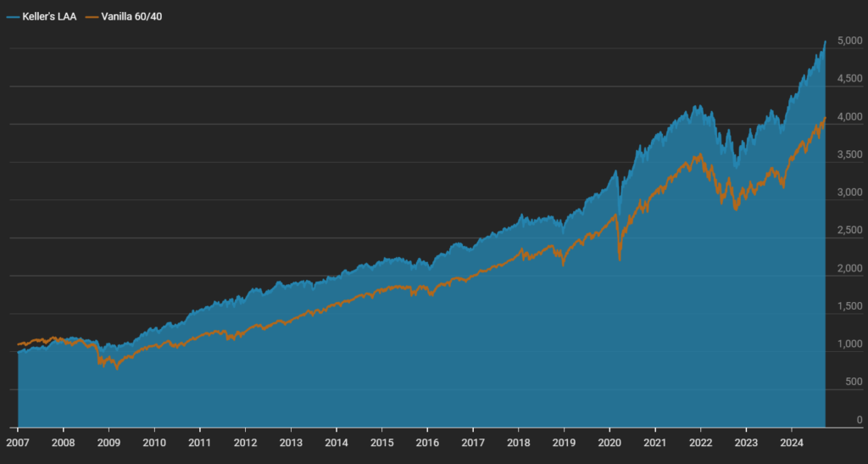Screen dimensions: 868x464
Task: Click the 2023 x-axis label
Action: coord(746,443)
